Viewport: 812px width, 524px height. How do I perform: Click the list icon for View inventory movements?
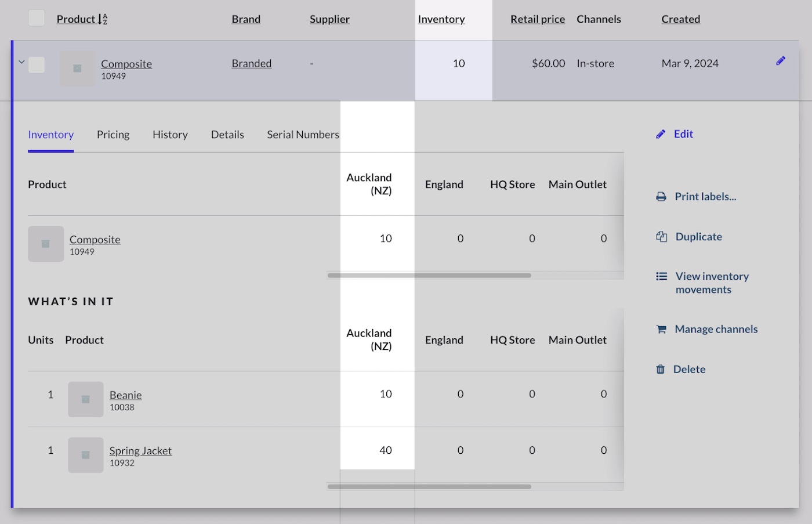tap(661, 276)
